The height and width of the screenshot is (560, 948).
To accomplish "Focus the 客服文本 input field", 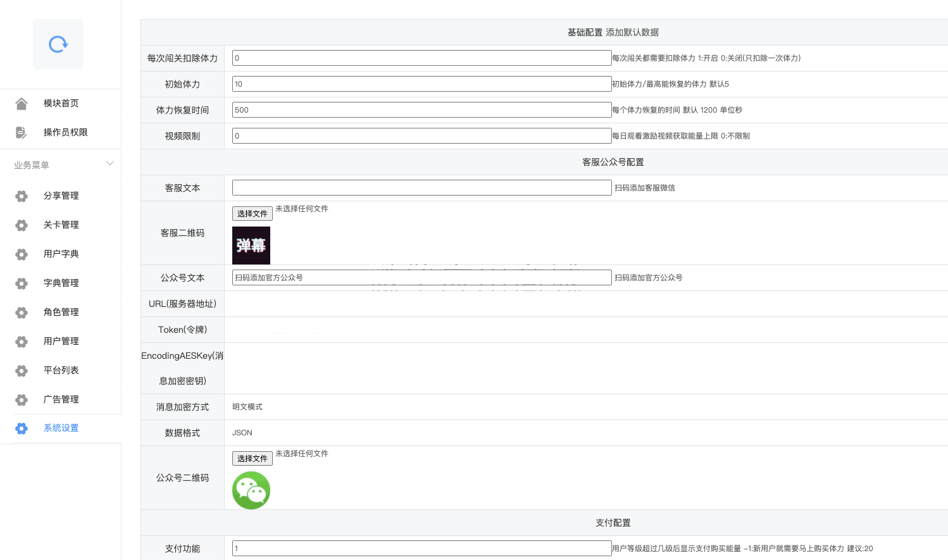I will click(421, 188).
